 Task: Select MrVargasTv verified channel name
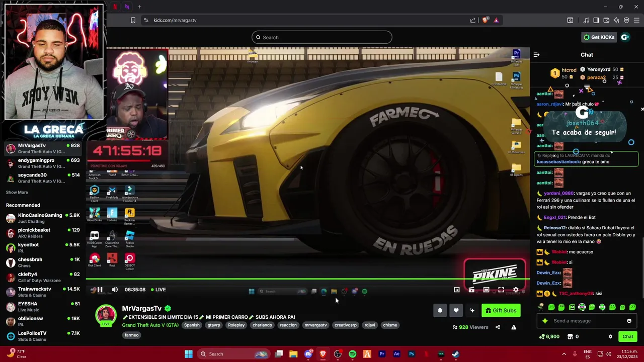pos(142,308)
